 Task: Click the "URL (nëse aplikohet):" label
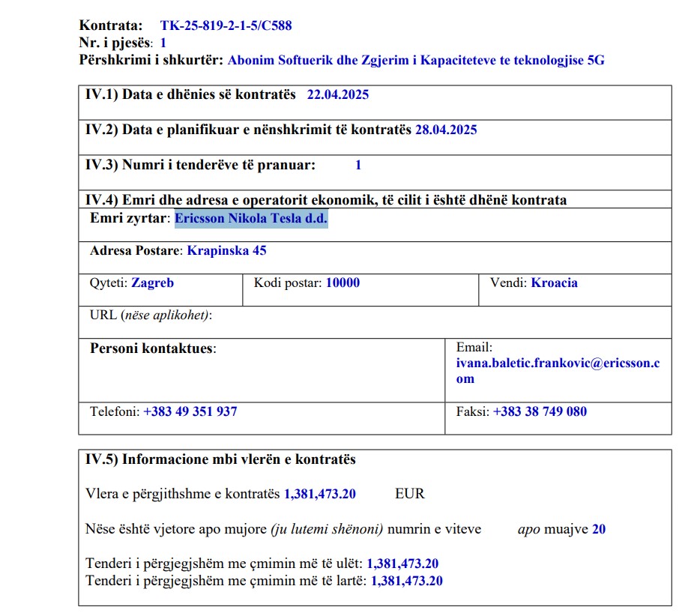[x=151, y=315]
